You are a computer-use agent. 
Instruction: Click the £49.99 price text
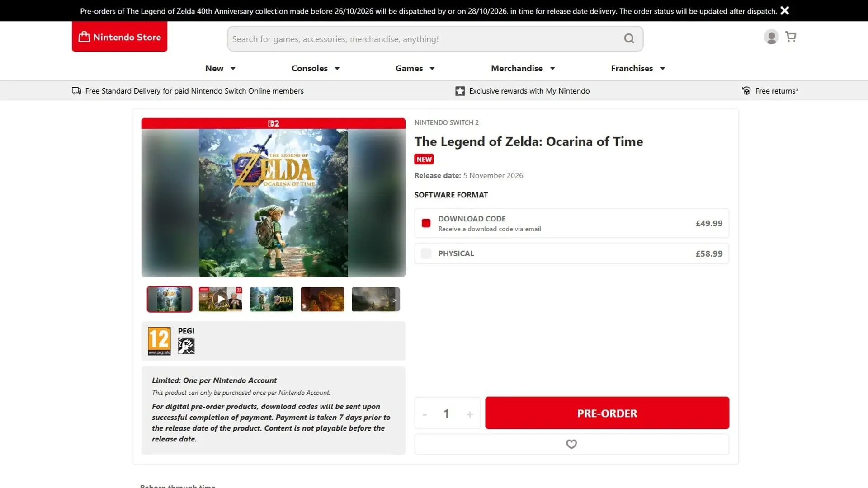[709, 223]
